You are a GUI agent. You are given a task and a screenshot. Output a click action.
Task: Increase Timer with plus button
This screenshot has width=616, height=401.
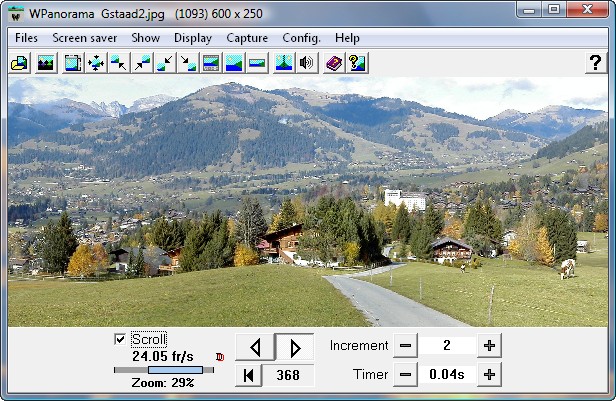(490, 375)
